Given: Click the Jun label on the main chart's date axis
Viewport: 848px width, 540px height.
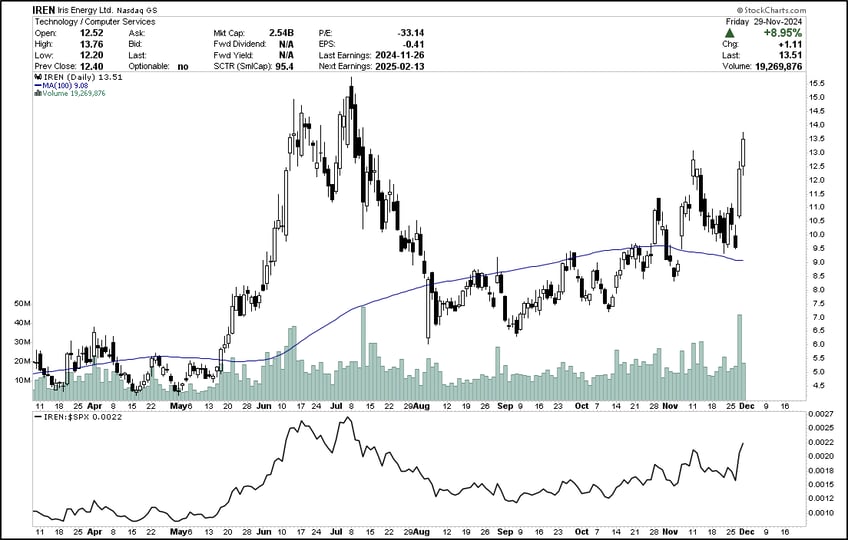Looking at the screenshot, I should 264,405.
